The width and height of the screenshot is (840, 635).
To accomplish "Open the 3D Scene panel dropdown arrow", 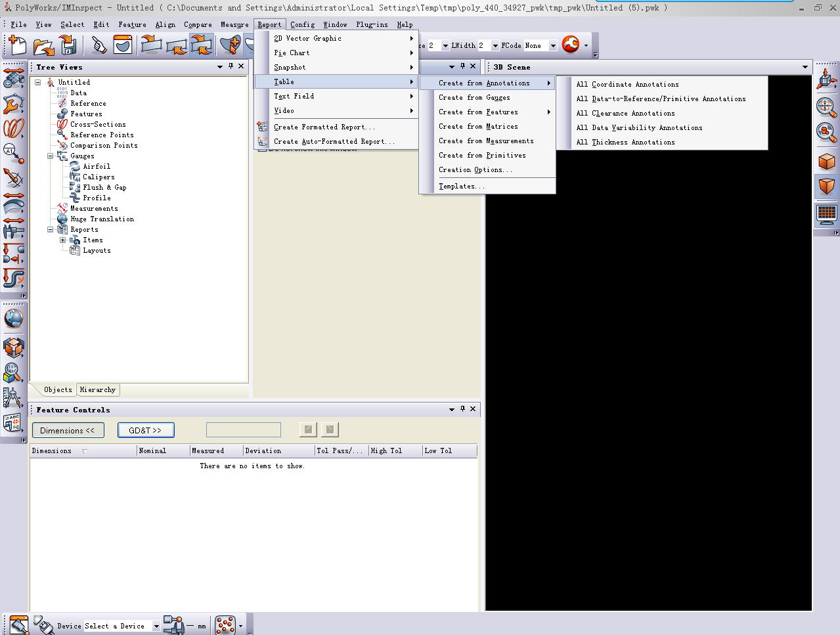I will pyautogui.click(x=805, y=67).
